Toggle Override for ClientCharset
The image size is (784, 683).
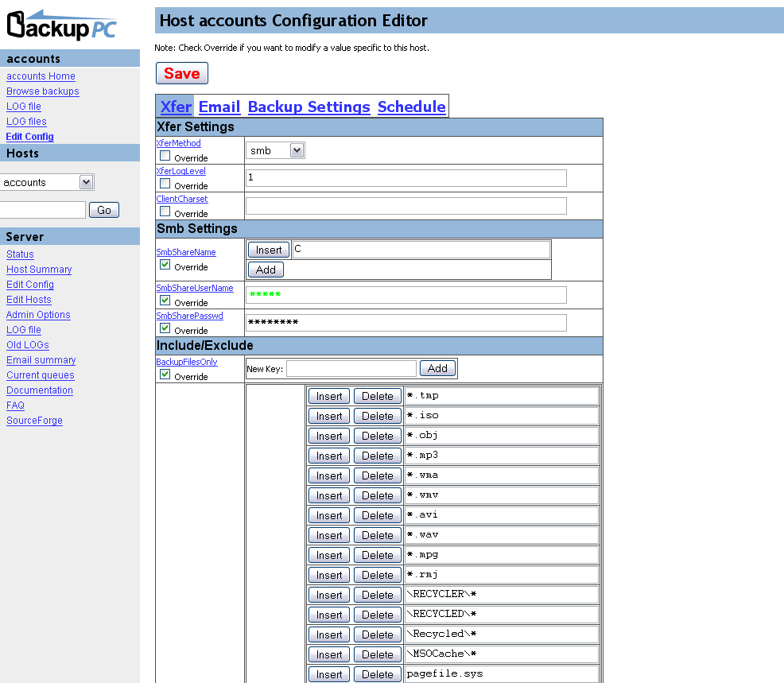click(165, 211)
